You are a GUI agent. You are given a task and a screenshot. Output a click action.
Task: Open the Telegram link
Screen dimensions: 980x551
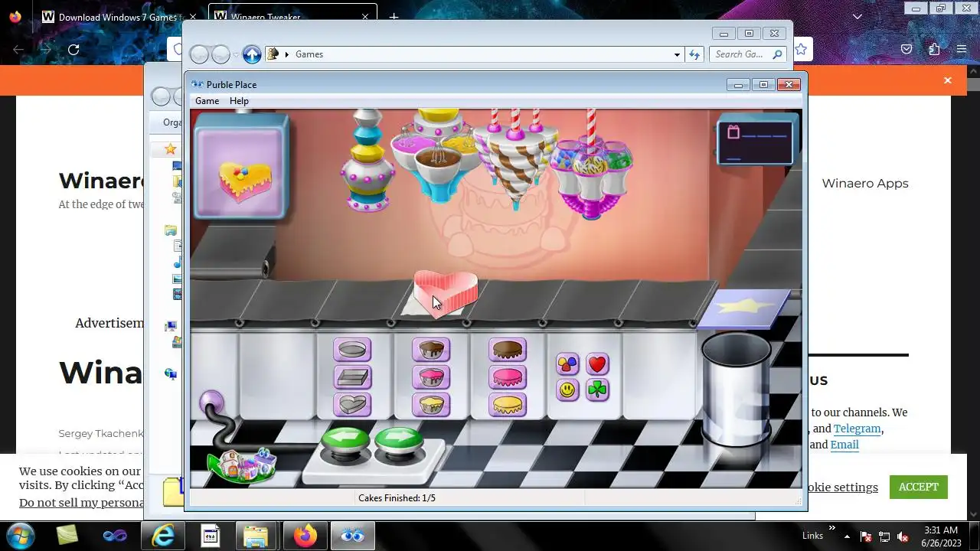pos(857,429)
